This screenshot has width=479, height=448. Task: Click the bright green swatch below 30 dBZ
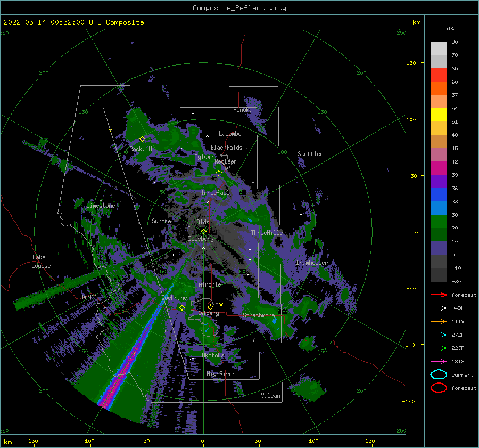(x=439, y=221)
